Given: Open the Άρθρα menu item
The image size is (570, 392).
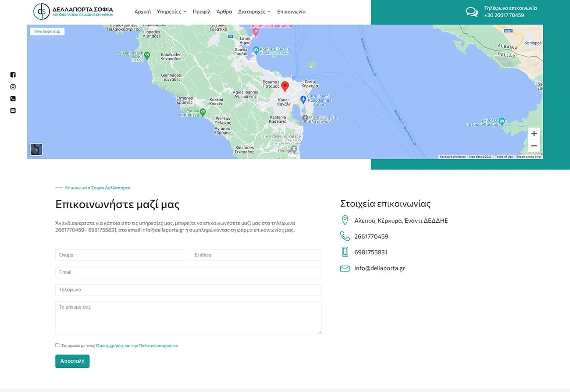Looking at the screenshot, I should (x=224, y=12).
